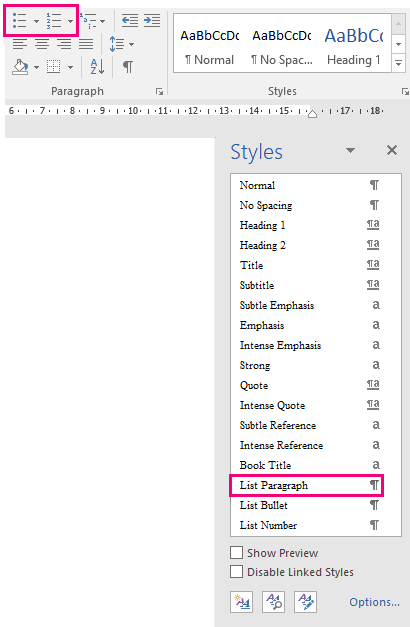Click the Increase Indent icon
The width and height of the screenshot is (410, 627).
point(152,20)
